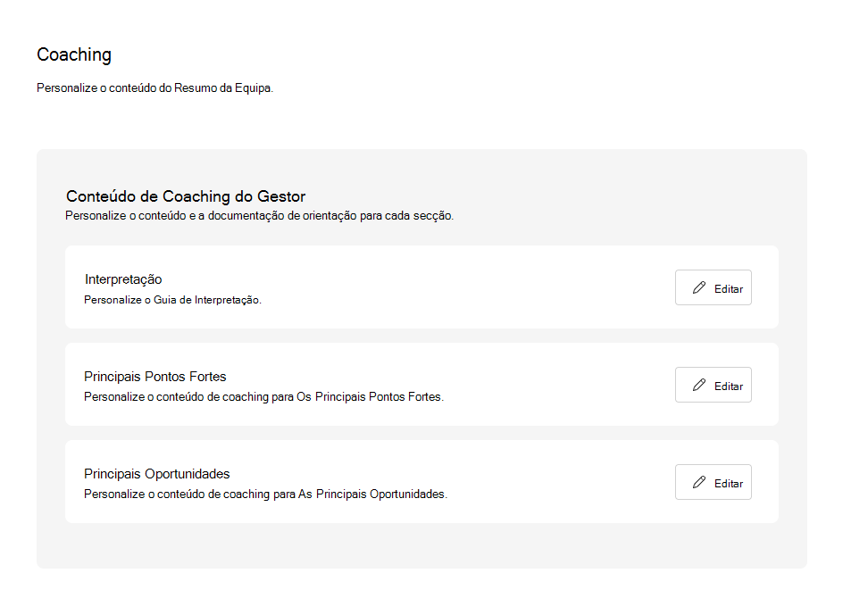Click the As Principais Oportunidades description

pyautogui.click(x=265, y=494)
